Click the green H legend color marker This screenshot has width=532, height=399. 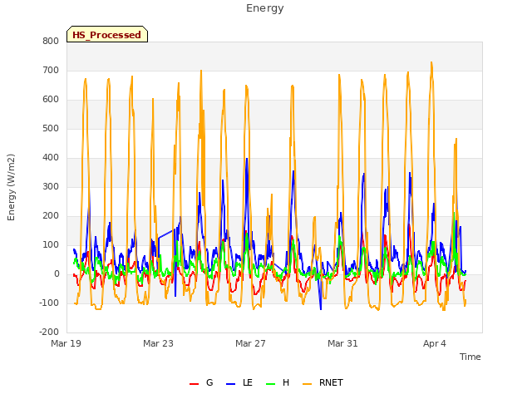pyautogui.click(x=271, y=384)
